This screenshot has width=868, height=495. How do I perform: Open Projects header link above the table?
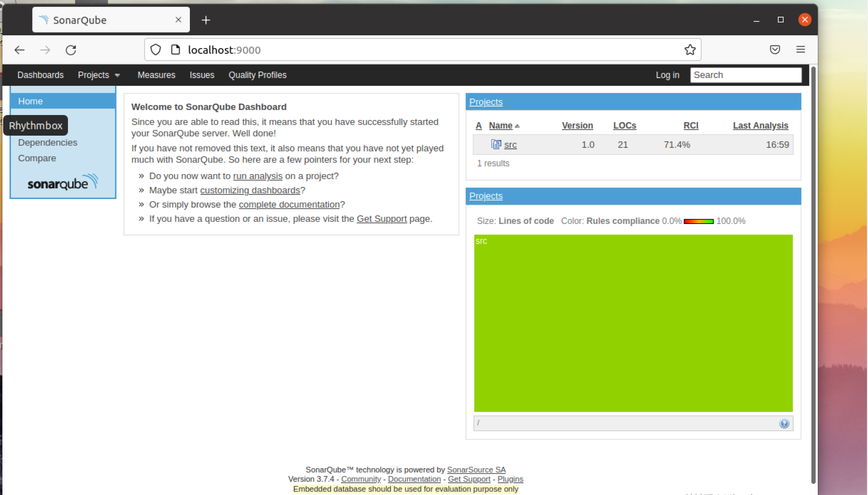click(485, 102)
